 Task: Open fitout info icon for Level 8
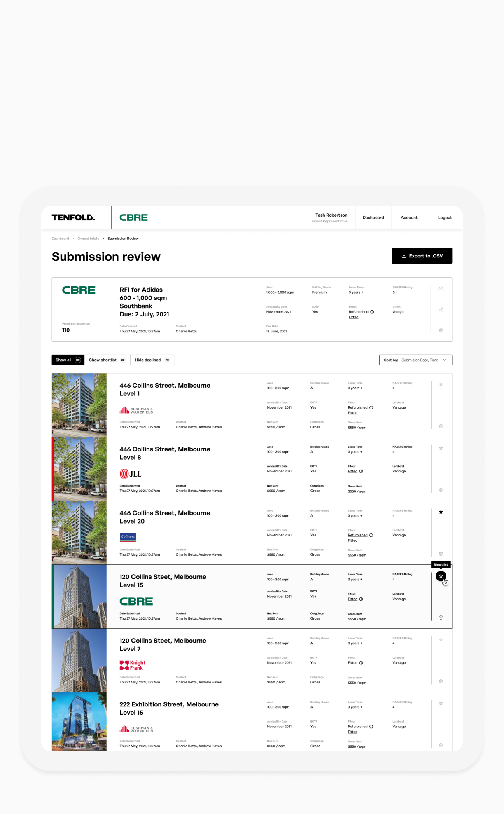(x=361, y=471)
